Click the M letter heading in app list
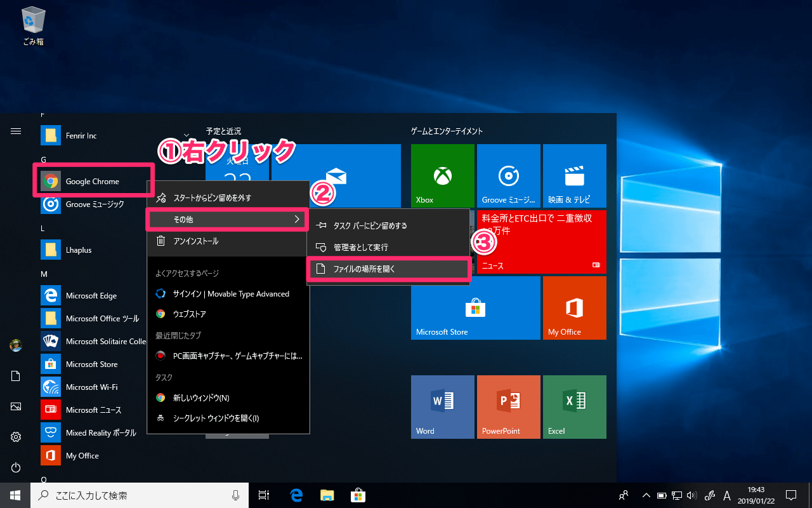The height and width of the screenshot is (508, 812). click(44, 274)
